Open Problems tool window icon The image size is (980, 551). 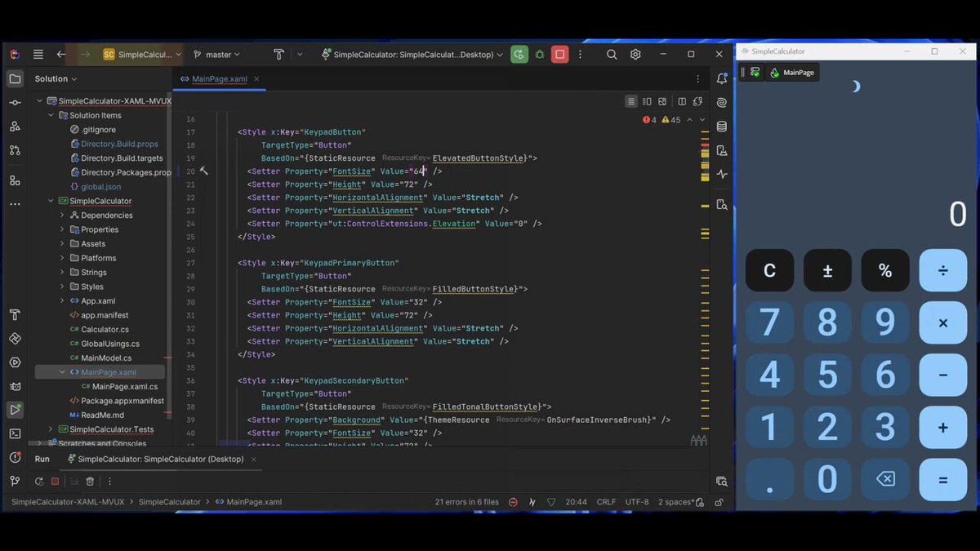pos(15,457)
